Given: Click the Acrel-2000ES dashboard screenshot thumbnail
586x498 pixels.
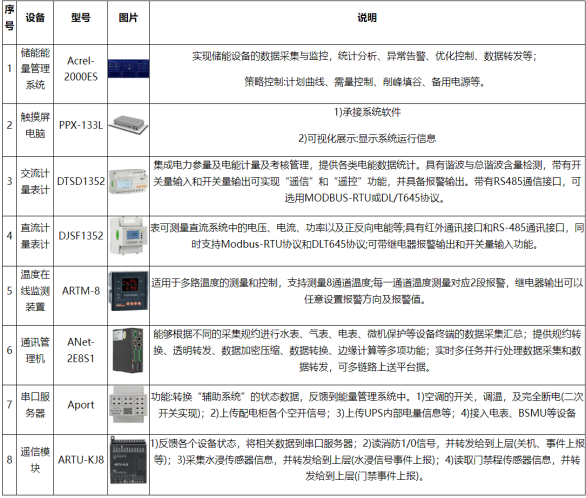Looking at the screenshot, I should (x=128, y=69).
